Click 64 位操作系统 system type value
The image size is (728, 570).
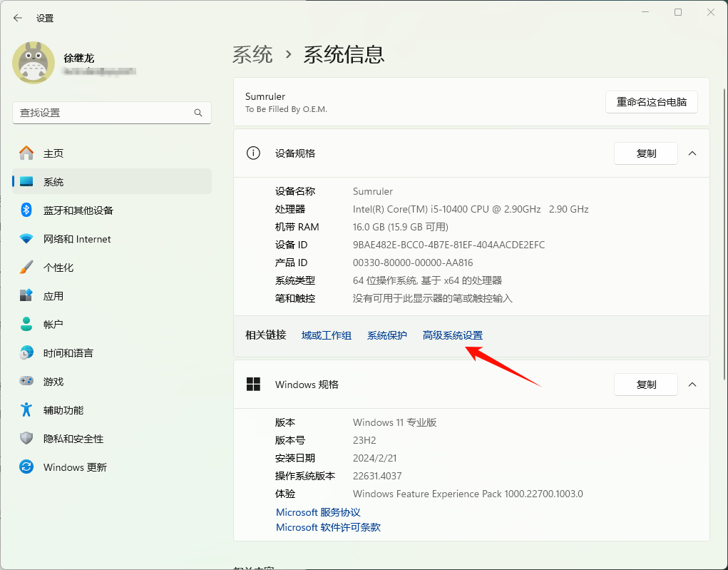tap(427, 280)
